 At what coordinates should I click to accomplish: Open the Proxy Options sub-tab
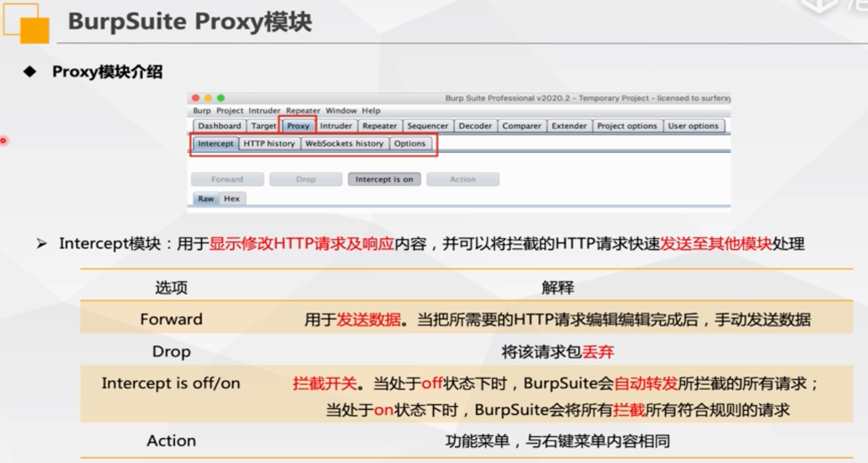pos(410,144)
